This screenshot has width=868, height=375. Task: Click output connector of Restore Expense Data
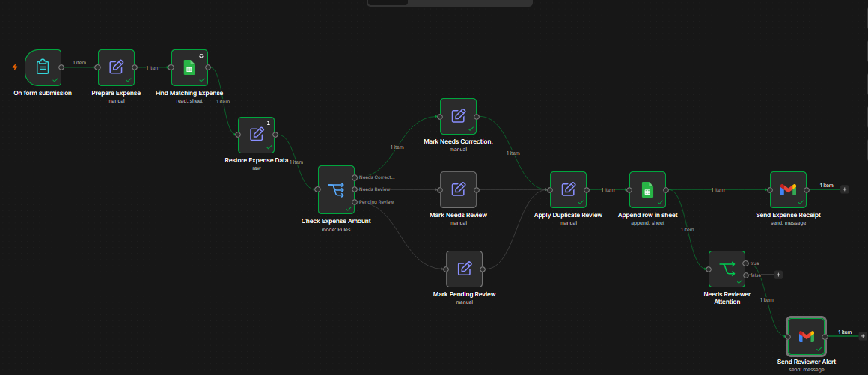point(275,135)
